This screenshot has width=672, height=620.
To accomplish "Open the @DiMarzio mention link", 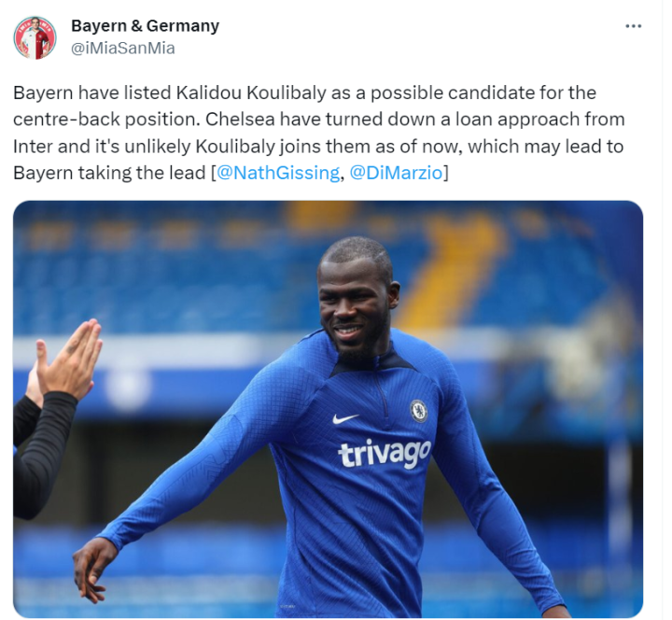I will 396,173.
